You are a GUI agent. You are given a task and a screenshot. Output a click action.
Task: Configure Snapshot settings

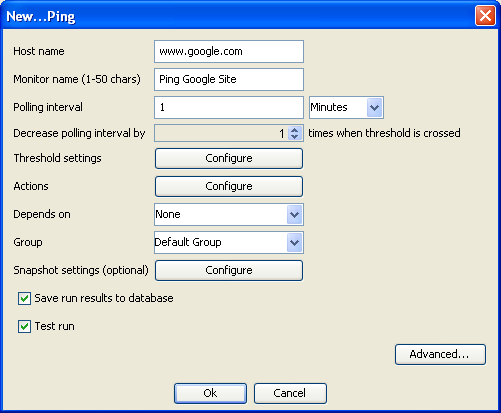pyautogui.click(x=229, y=270)
